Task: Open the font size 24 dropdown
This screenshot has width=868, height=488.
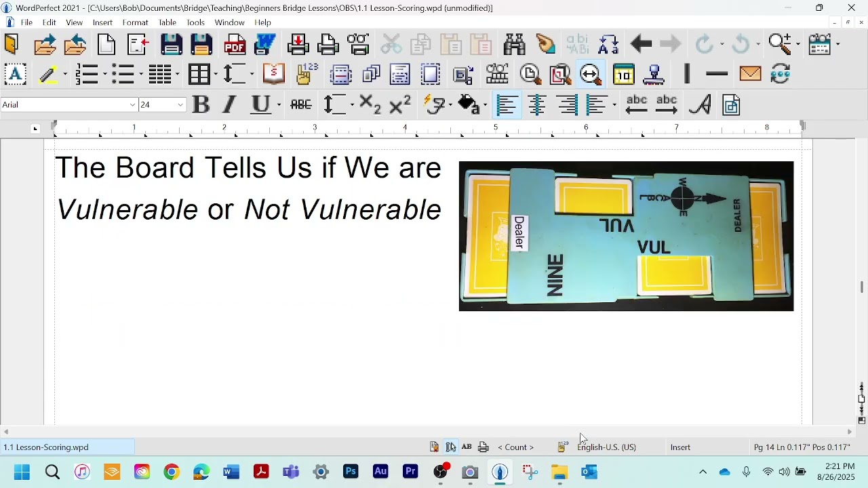Action: [181, 105]
